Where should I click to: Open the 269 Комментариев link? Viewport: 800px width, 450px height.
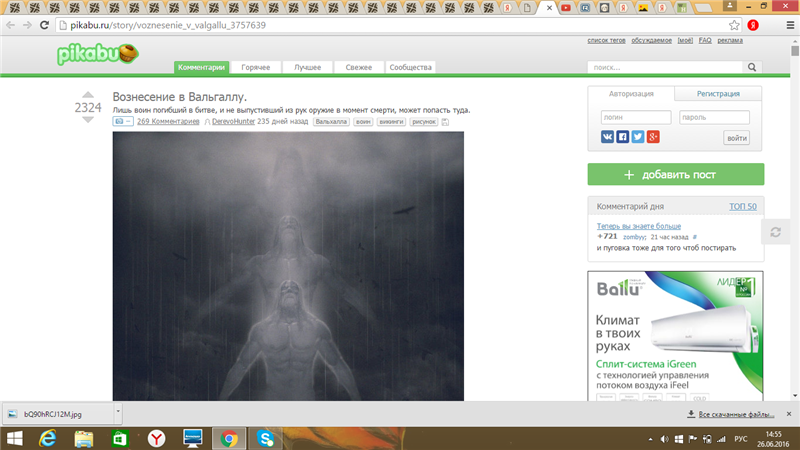click(169, 121)
